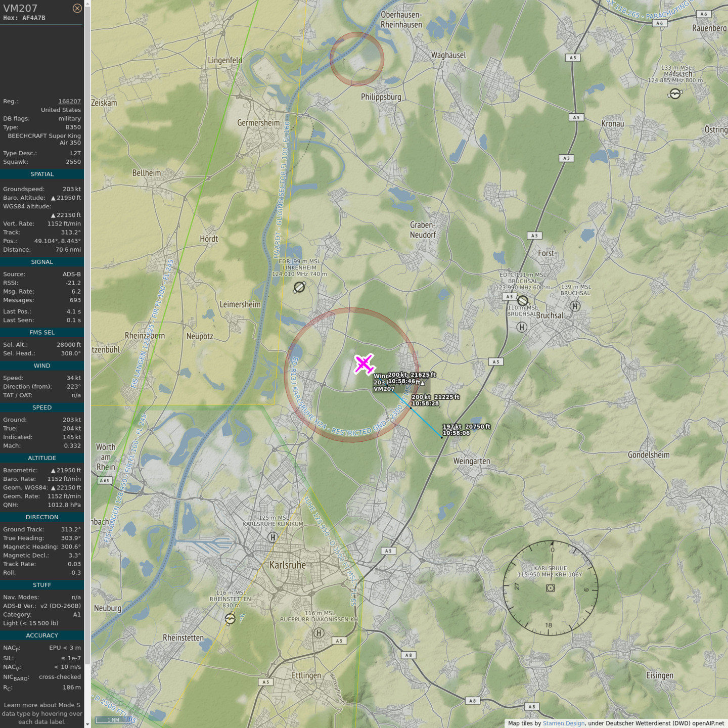Open the Stamen Design attribution link
The width and height of the screenshot is (728, 728).
click(563, 723)
